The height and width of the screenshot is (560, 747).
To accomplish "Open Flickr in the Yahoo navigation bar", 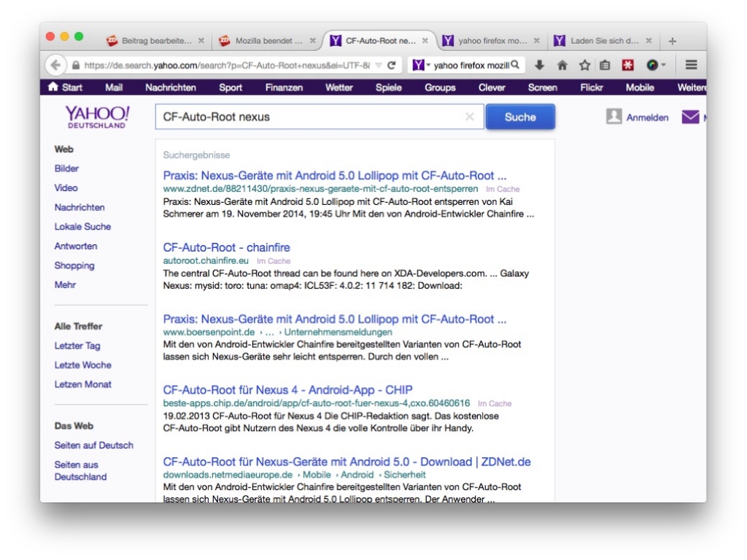I will [591, 87].
